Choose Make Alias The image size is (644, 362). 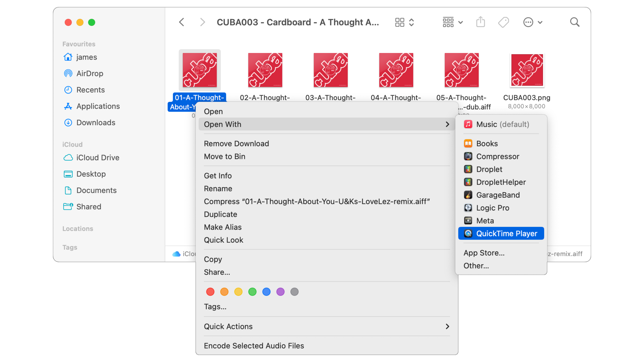(327, 227)
